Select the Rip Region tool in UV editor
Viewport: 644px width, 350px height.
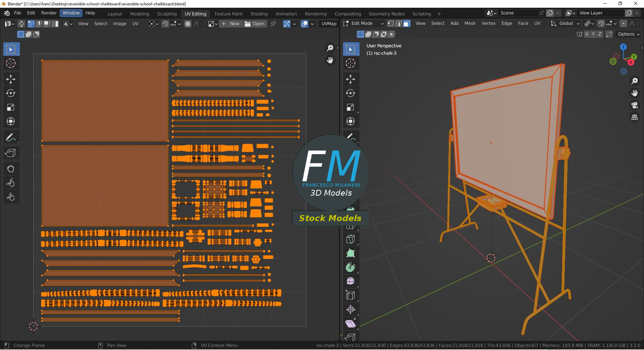click(11, 153)
